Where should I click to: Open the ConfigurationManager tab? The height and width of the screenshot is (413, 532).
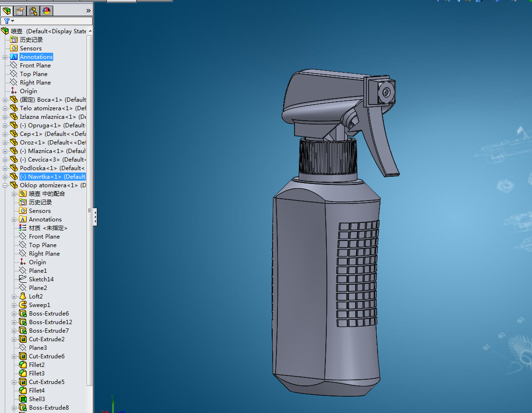pyautogui.click(x=33, y=10)
